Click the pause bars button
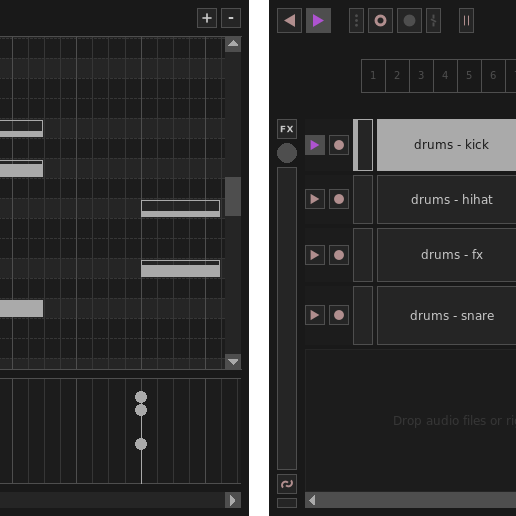 [466, 21]
